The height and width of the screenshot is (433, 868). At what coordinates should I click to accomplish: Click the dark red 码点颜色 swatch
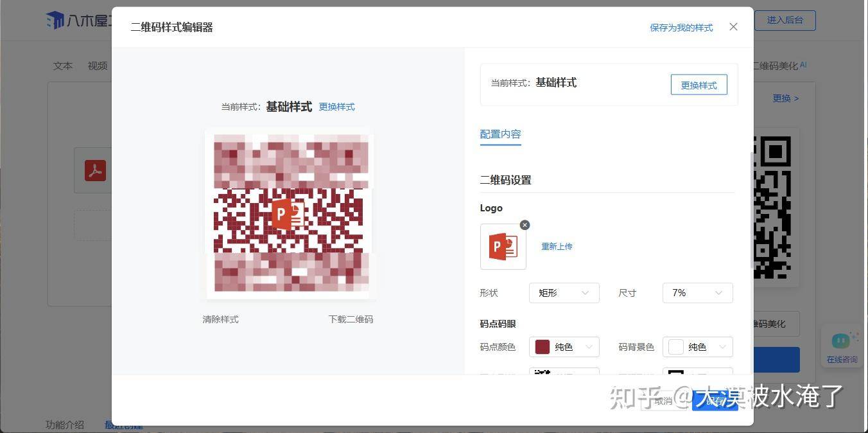point(542,347)
